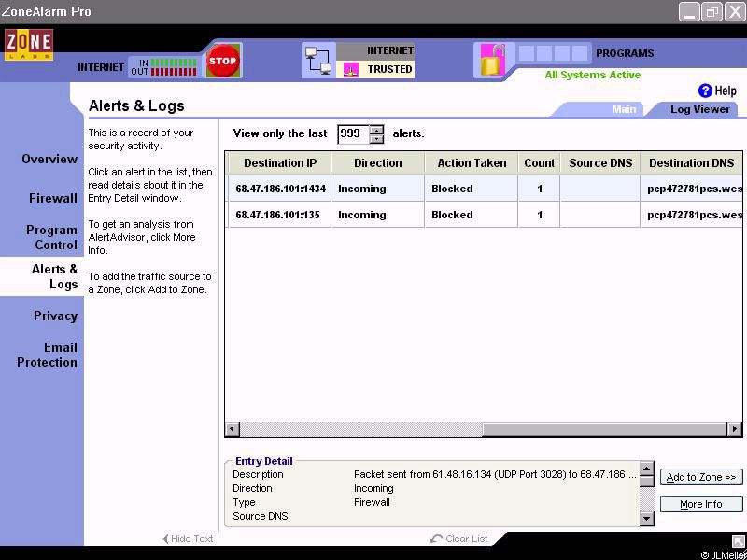Select the 68.47.186.101:135 alert row
Image resolution: width=747 pixels, height=560 pixels.
coord(484,215)
